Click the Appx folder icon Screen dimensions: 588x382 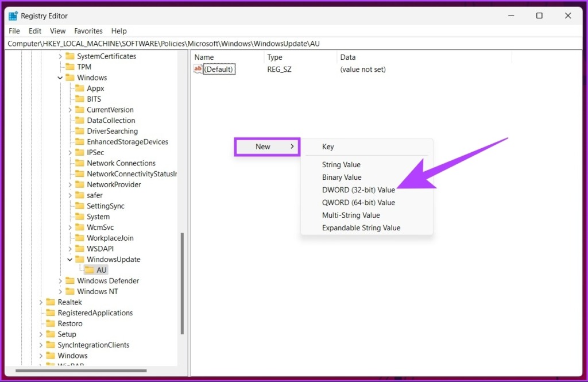(79, 88)
